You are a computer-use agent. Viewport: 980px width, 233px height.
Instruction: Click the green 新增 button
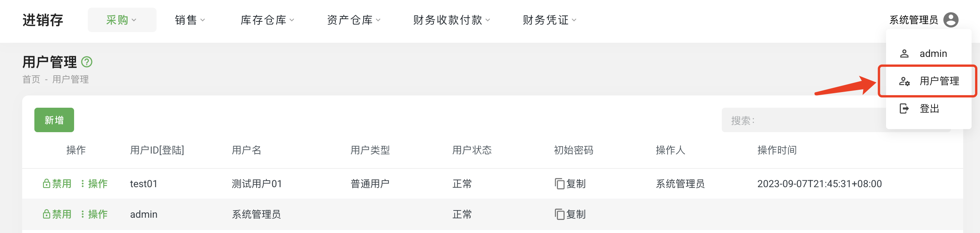pos(54,120)
